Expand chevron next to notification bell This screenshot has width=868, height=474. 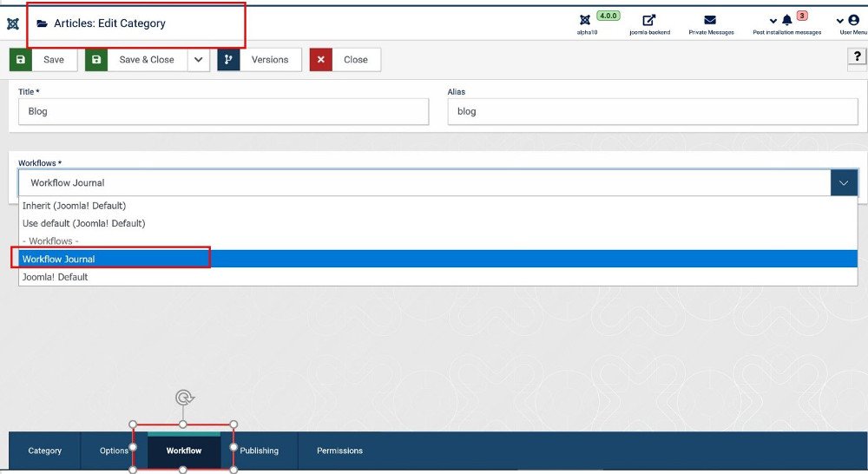tap(773, 21)
